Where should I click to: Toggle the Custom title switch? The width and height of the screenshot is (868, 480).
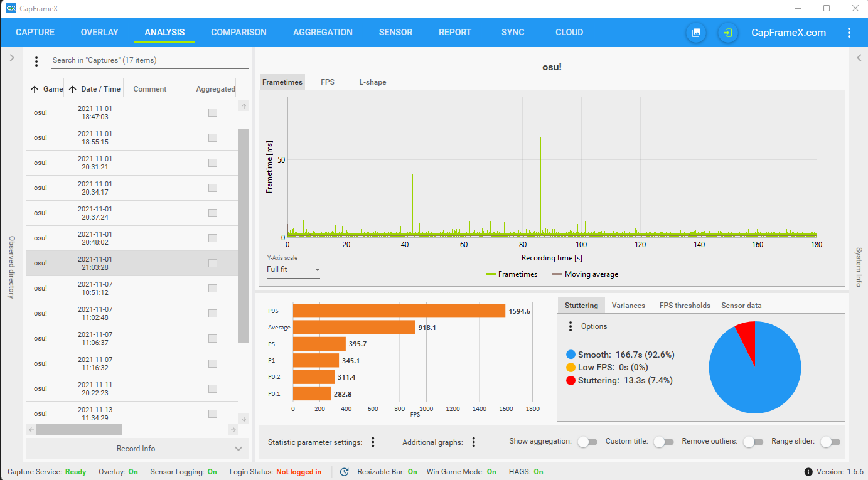[x=663, y=442]
